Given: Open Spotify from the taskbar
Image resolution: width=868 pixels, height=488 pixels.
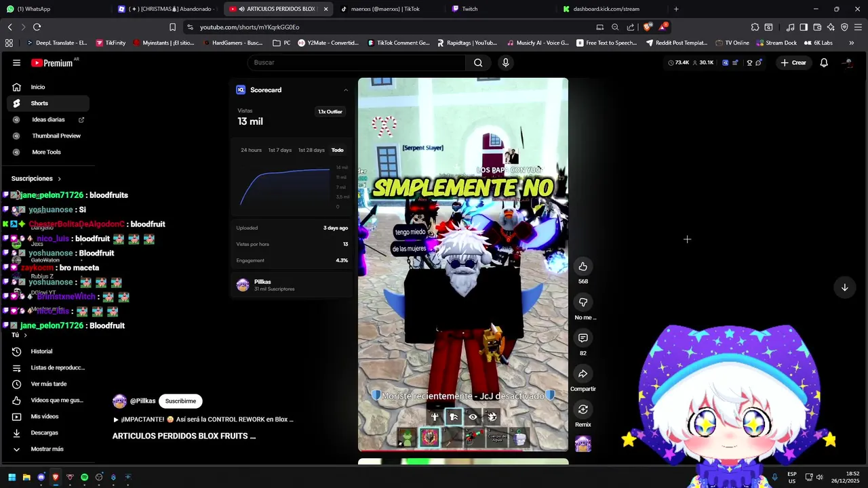Looking at the screenshot, I should point(84,477).
